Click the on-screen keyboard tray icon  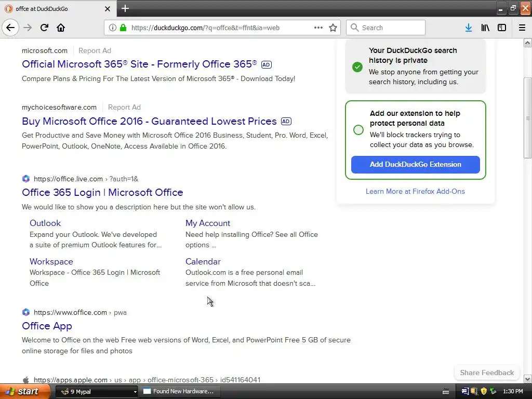point(446,392)
